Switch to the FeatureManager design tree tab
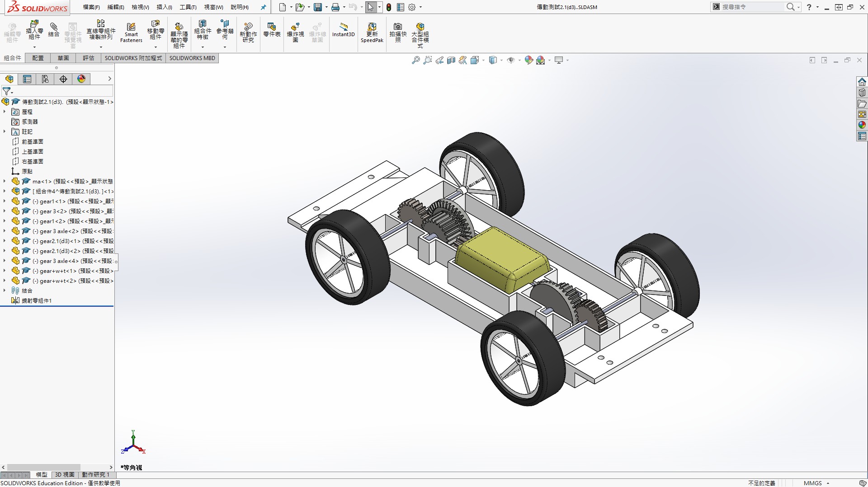 (9, 79)
